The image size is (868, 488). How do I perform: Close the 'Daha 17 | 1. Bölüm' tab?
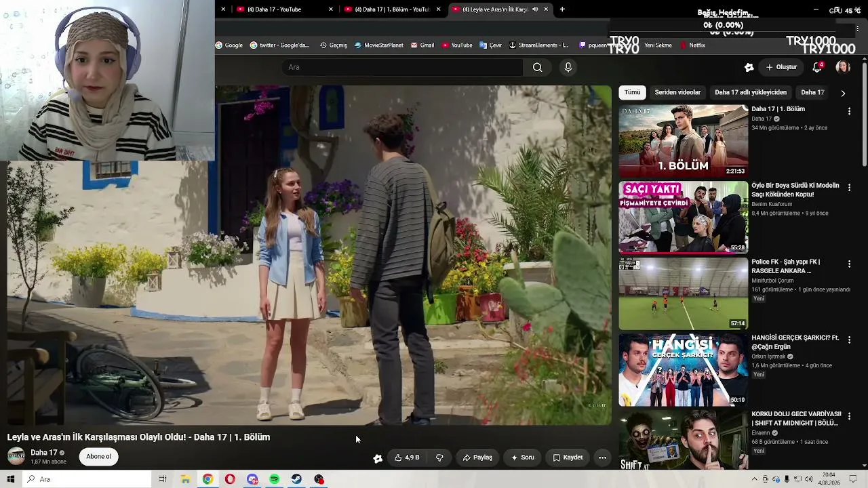[439, 9]
